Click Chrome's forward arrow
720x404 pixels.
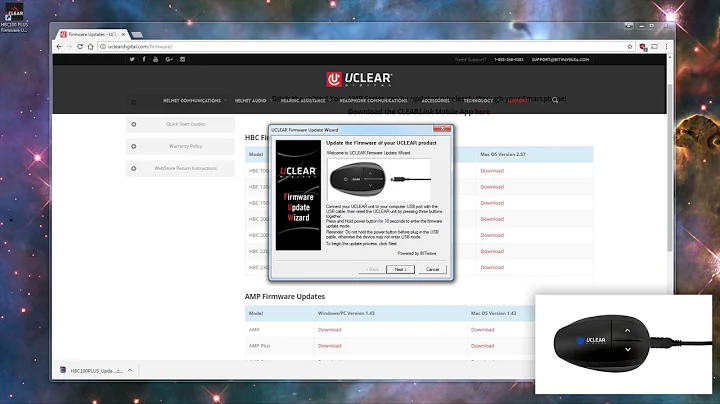pyautogui.click(x=69, y=47)
